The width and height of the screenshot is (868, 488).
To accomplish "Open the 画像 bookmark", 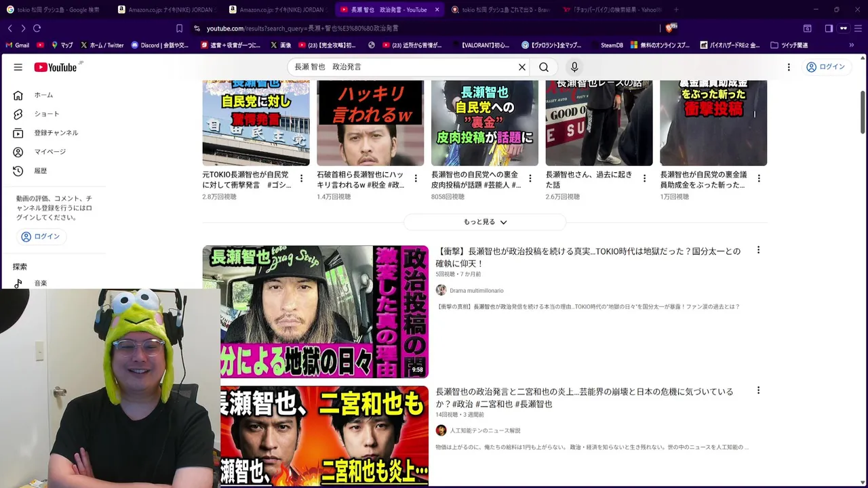I will tap(281, 45).
